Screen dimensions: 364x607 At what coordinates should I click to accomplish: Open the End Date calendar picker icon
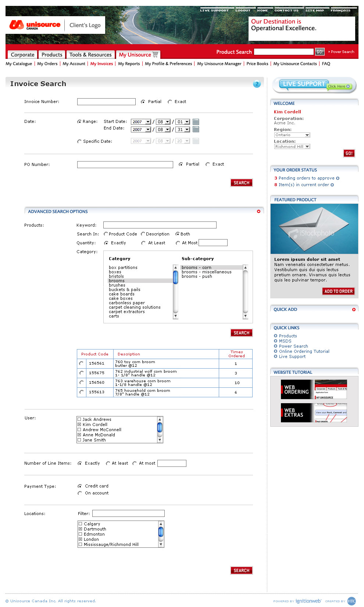click(x=196, y=129)
